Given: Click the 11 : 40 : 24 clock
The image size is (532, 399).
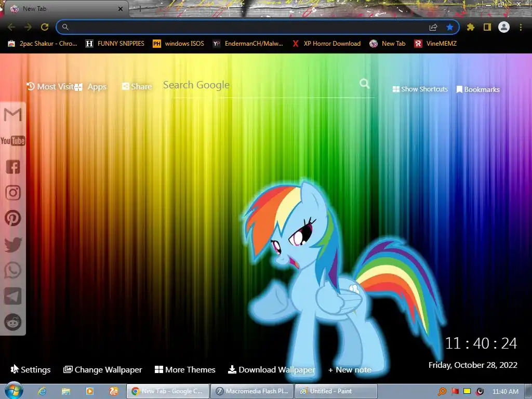Looking at the screenshot, I should [481, 343].
